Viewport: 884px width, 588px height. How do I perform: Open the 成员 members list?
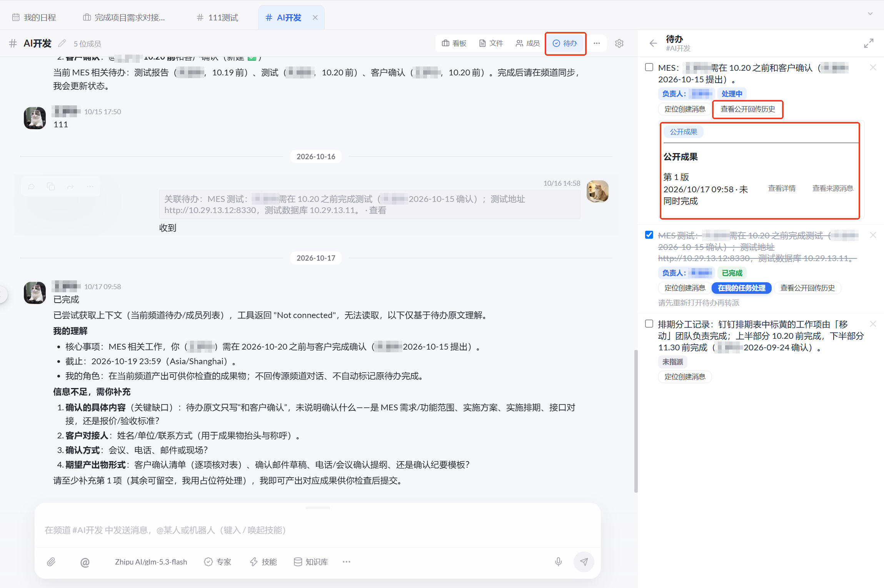(528, 43)
